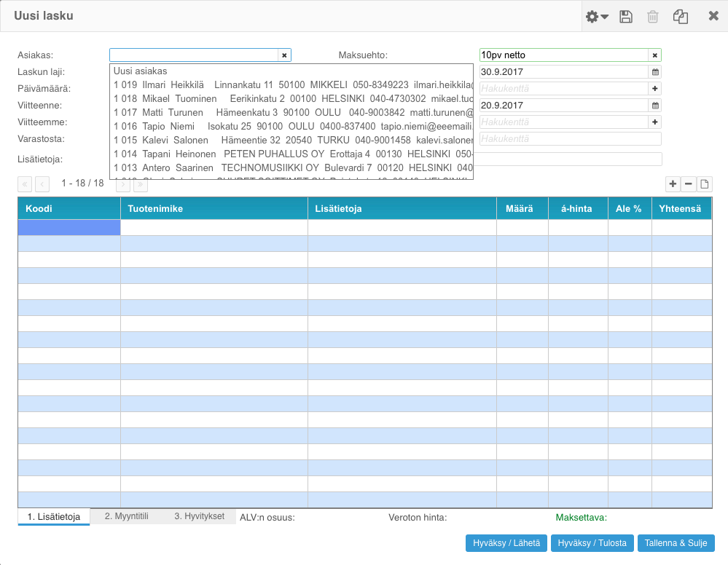Screen dimensions: 728x565
Task: Click Tallenna & Sulje button
Action: (676, 543)
